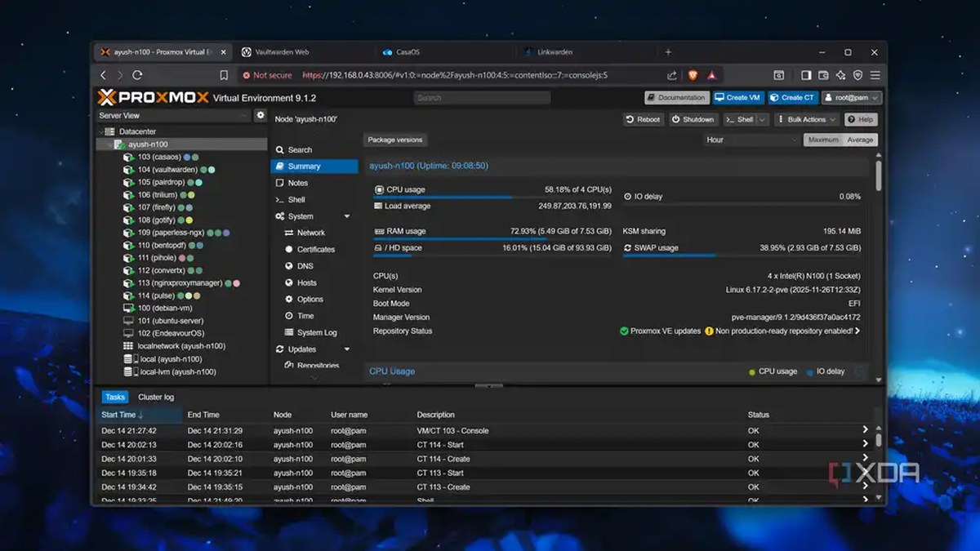This screenshot has height=551, width=980.
Task: Collapse the Datacenter tree node arrow
Action: tap(100, 131)
